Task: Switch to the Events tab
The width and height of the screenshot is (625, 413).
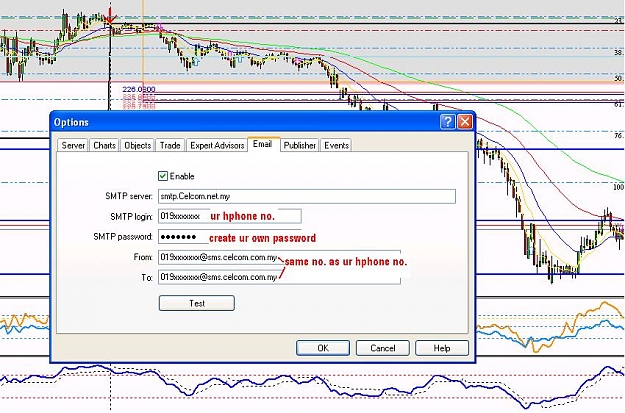Action: [336, 146]
